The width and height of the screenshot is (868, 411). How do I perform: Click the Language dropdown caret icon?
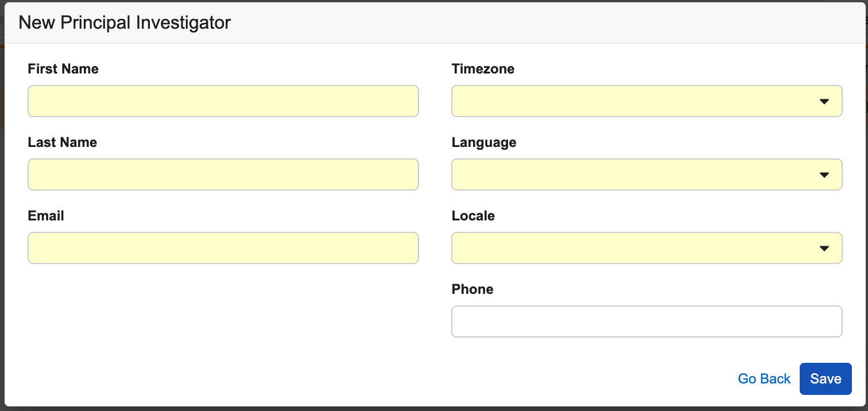point(824,175)
